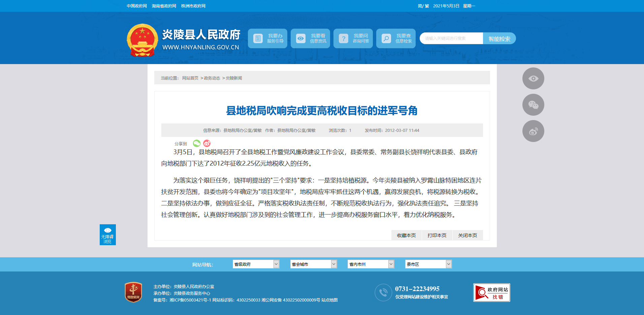The image size is (644, 315).
Task: Expand the 省级政府 dropdown
Action: point(256,264)
